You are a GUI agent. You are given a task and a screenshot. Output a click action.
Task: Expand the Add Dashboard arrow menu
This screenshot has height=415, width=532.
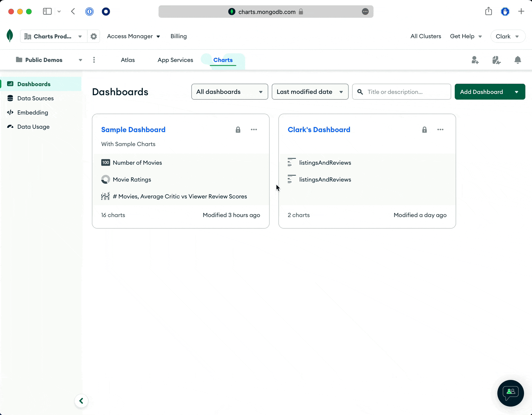point(517,92)
